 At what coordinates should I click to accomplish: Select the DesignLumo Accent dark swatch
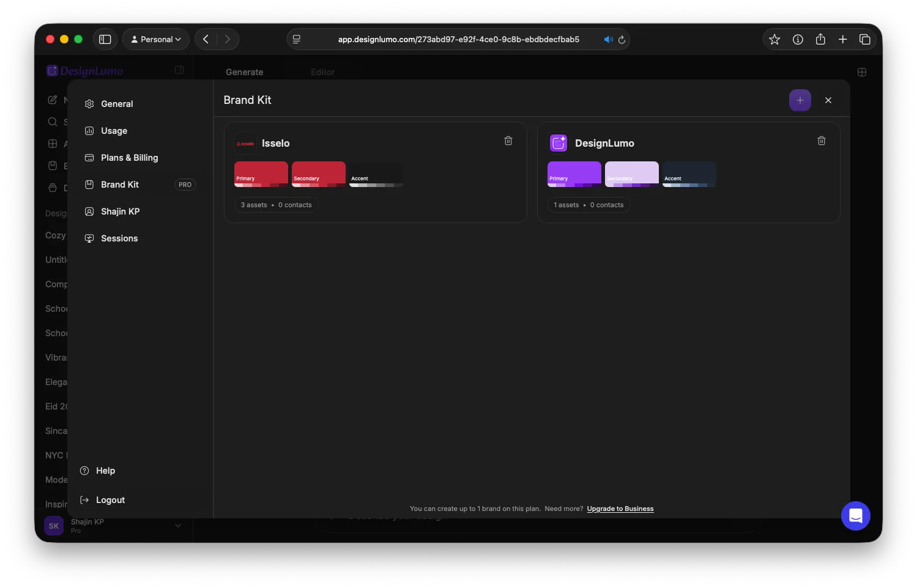click(689, 174)
